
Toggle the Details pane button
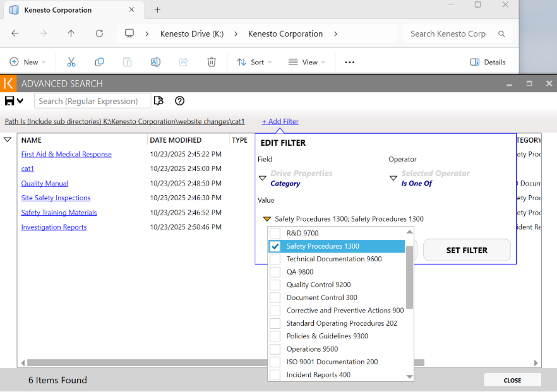488,62
